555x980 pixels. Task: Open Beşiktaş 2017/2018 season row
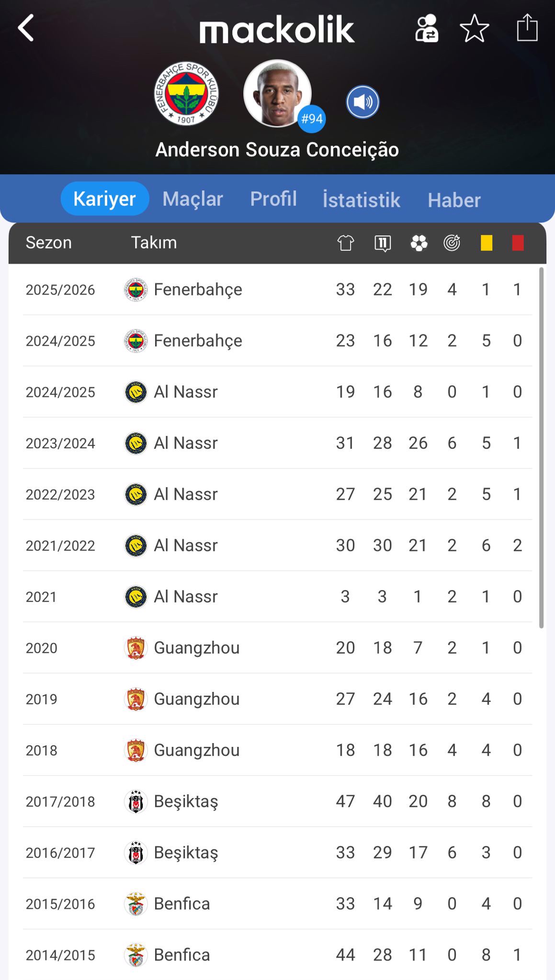pos(277,801)
